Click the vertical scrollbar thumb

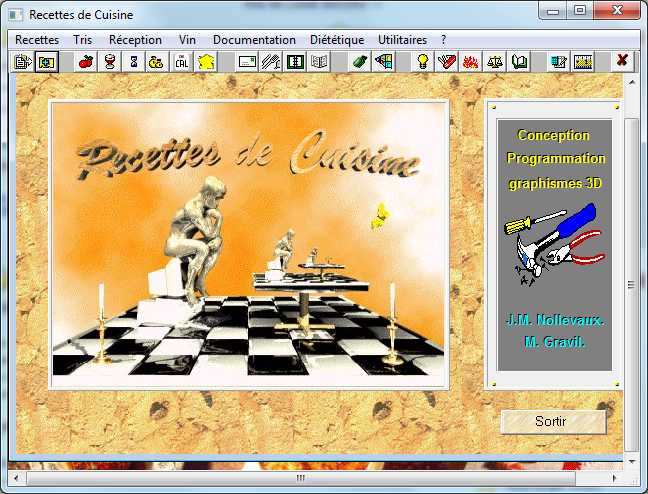631,284
